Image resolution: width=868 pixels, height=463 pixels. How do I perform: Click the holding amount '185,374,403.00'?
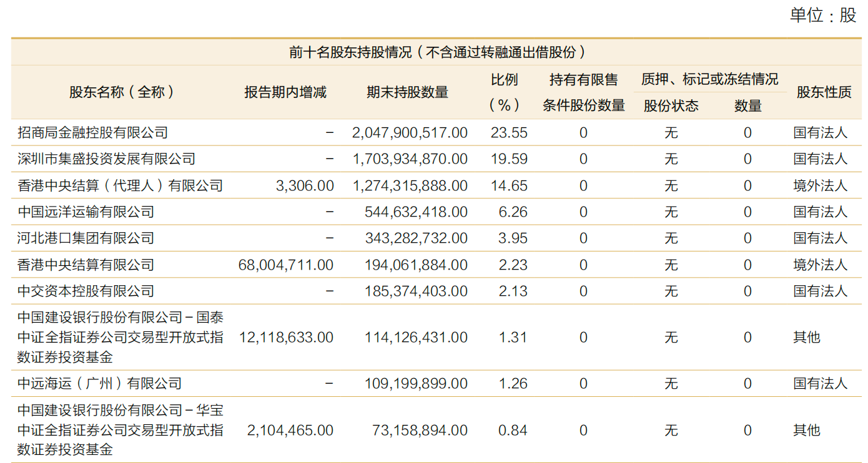pyautogui.click(x=416, y=291)
